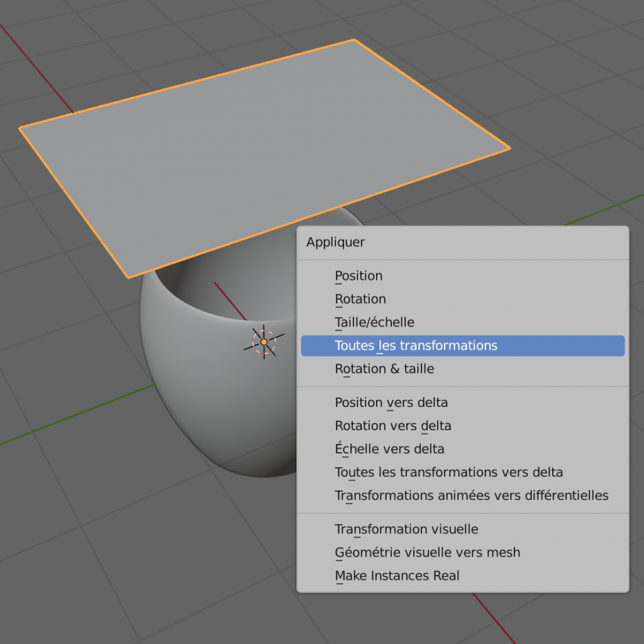Apply Taille/échelle to the object
The image size is (644, 644).
point(374,323)
